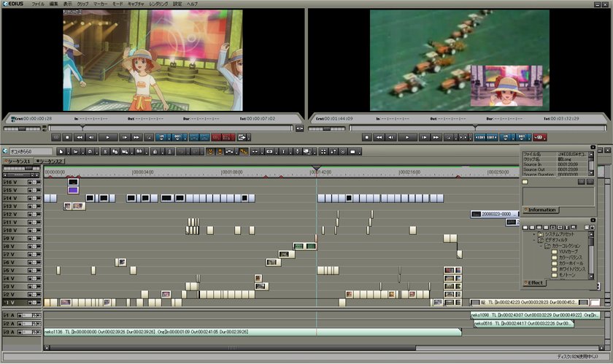The image size is (613, 364).
Task: Fast forward in the Player monitor
Action: pyautogui.click(x=136, y=137)
